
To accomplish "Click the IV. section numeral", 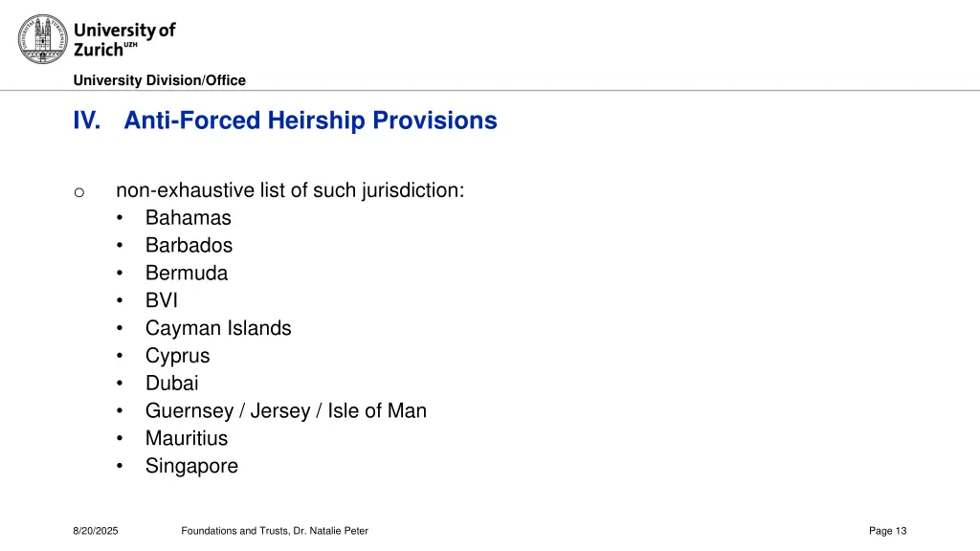I will coord(87,121).
